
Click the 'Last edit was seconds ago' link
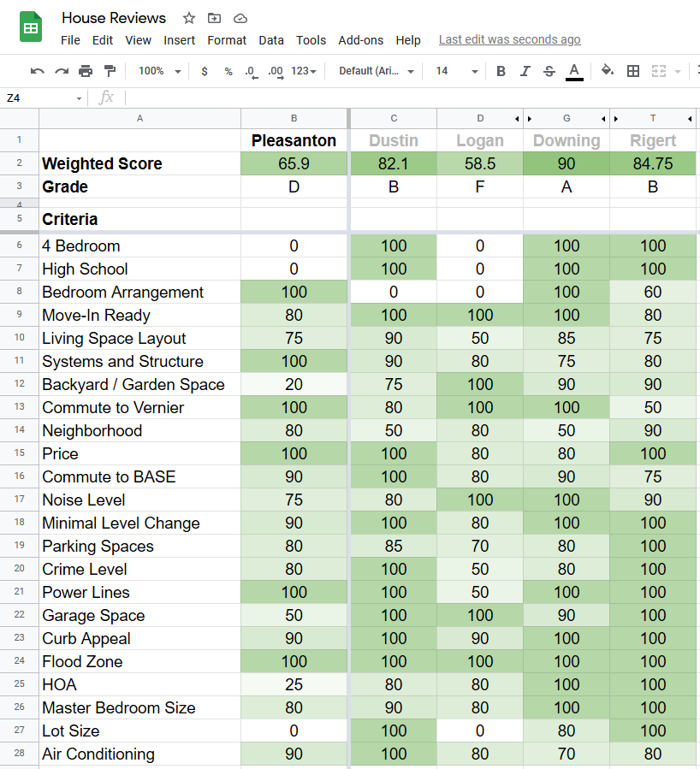(x=509, y=39)
